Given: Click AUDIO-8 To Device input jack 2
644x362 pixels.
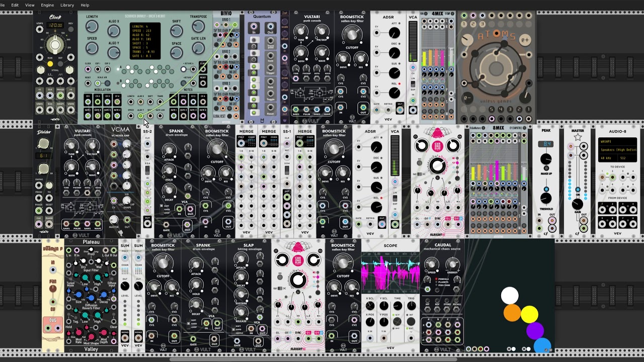Looking at the screenshot, I should 612,177.
